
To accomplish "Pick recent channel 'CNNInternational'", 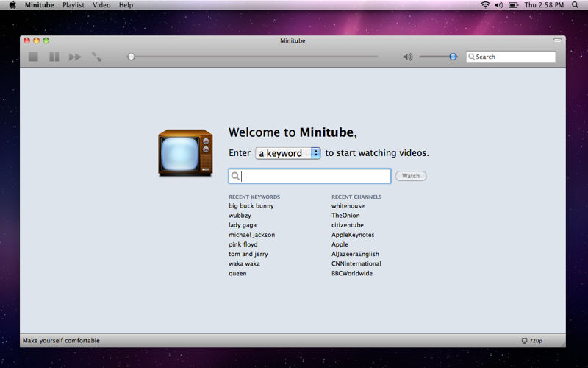I will [356, 263].
